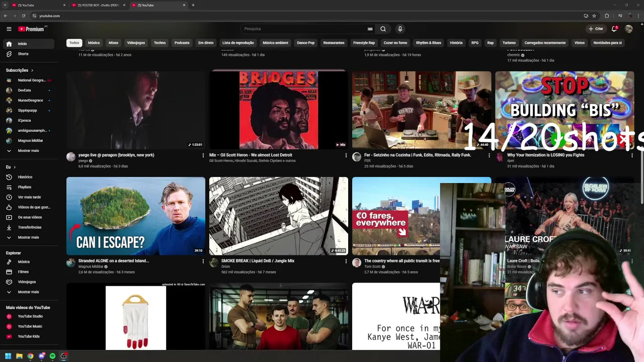Image resolution: width=644 pixels, height=362 pixels.
Task: Click the YouTube Premium logo
Action: [x=32, y=29]
